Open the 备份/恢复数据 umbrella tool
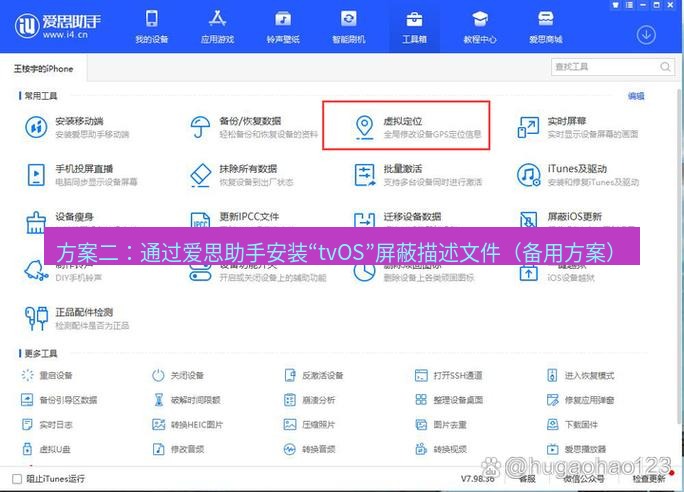 pyautogui.click(x=254, y=127)
